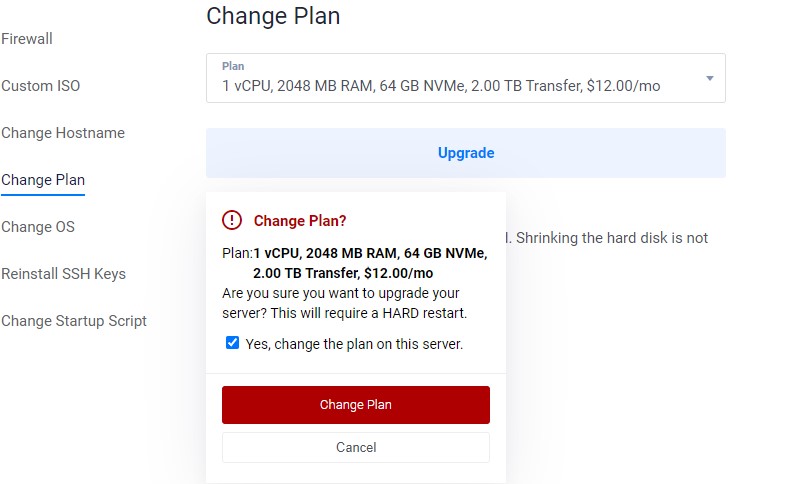The height and width of the screenshot is (484, 797).
Task: Click the warning exclamation icon in dialog
Action: tap(232, 220)
